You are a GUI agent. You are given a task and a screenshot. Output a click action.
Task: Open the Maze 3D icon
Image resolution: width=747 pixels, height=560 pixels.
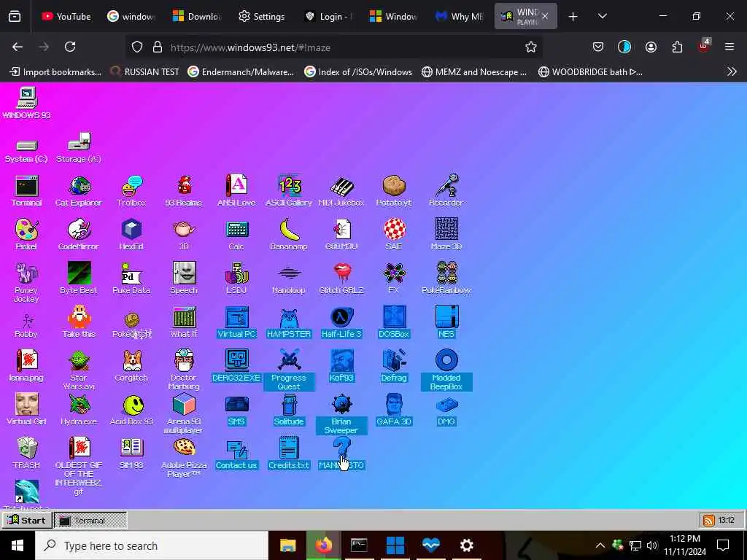446,235
